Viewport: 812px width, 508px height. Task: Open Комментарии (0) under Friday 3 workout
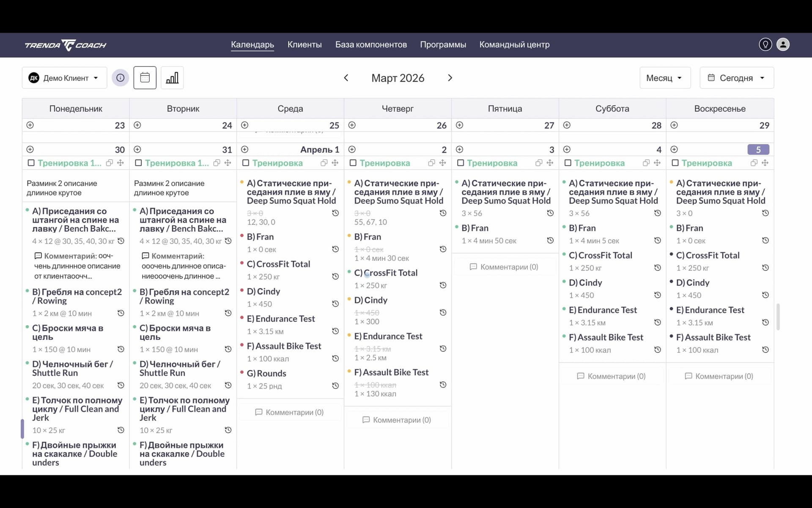(504, 267)
